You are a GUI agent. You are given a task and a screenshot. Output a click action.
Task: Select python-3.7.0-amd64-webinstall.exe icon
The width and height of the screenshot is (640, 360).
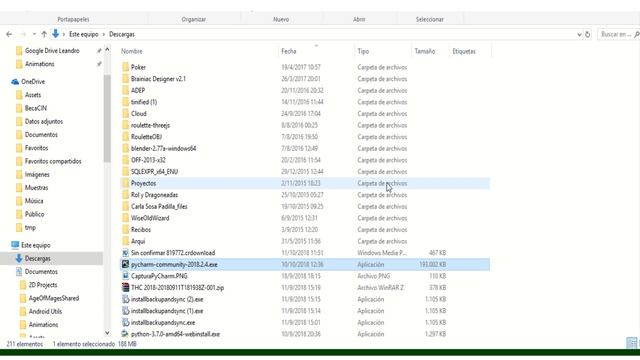125,334
